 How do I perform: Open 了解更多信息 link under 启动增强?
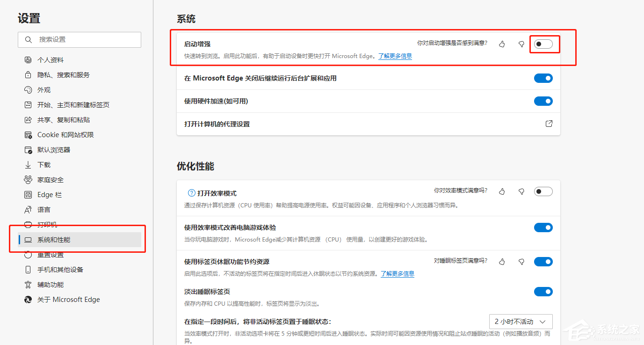395,56
